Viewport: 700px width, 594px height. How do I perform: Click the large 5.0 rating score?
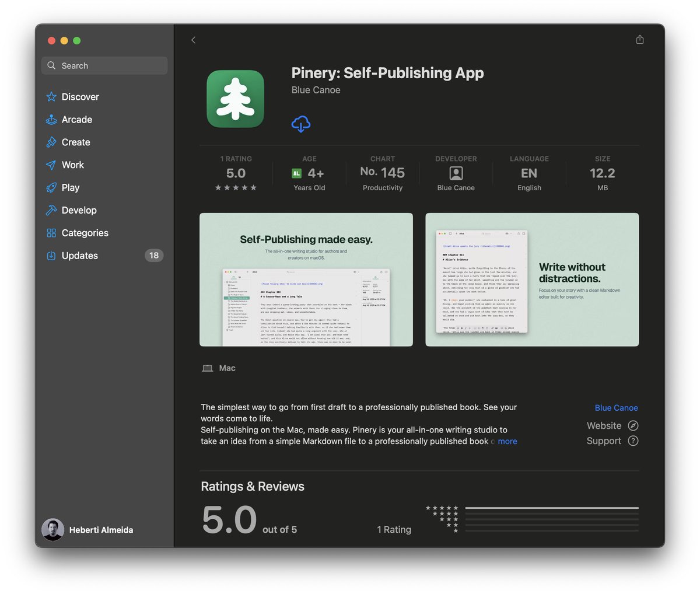(x=229, y=520)
